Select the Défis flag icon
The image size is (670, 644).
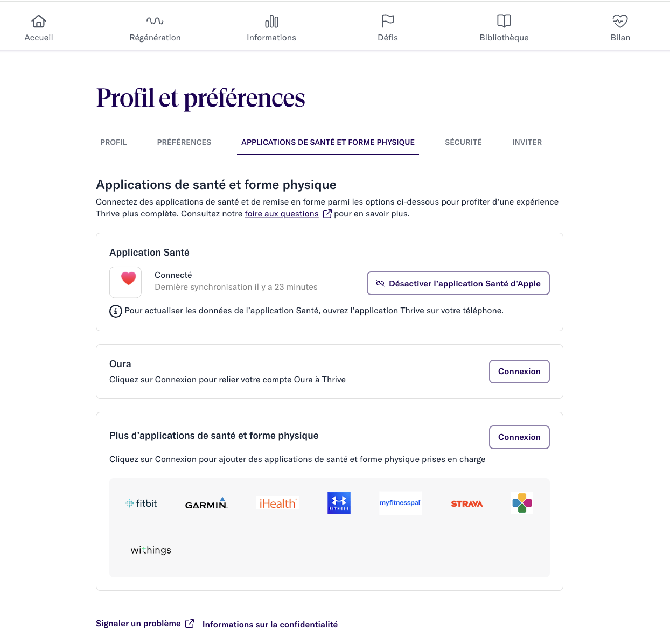click(388, 21)
